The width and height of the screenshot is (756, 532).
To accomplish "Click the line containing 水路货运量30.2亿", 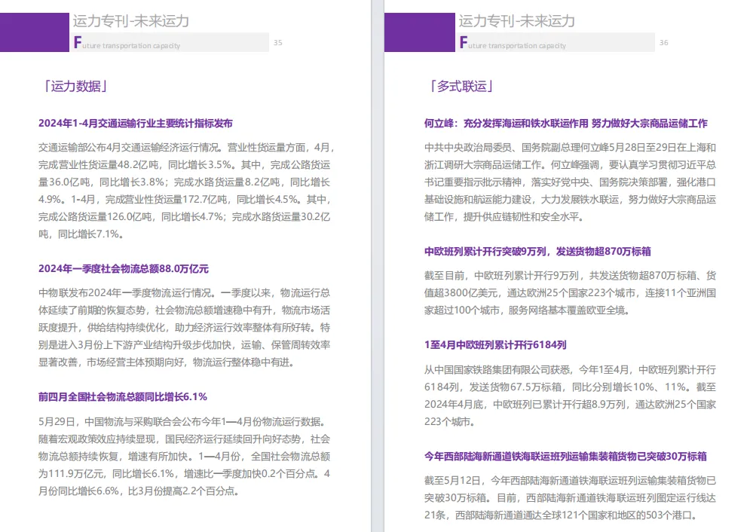I will click(184, 217).
